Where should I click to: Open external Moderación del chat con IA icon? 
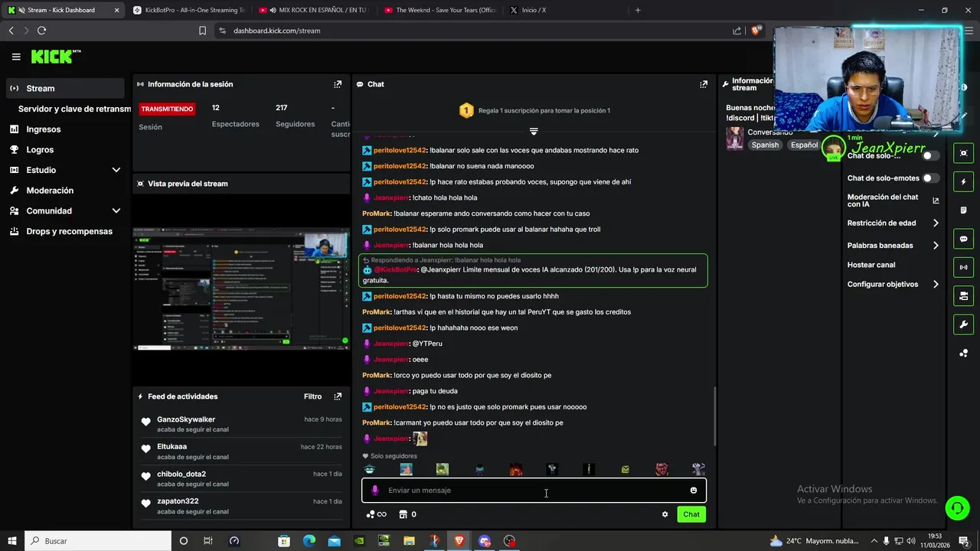(x=936, y=201)
